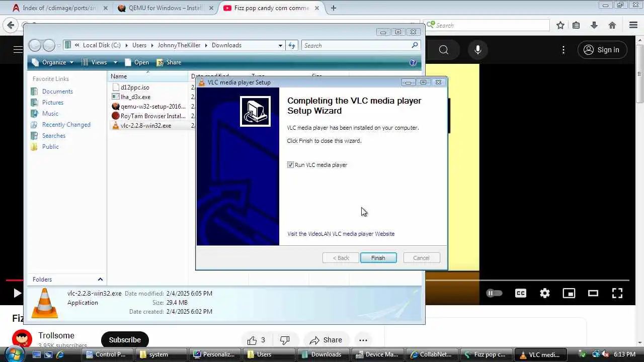644x362 pixels.
Task: Like the YouTube video
Action: click(x=257, y=340)
